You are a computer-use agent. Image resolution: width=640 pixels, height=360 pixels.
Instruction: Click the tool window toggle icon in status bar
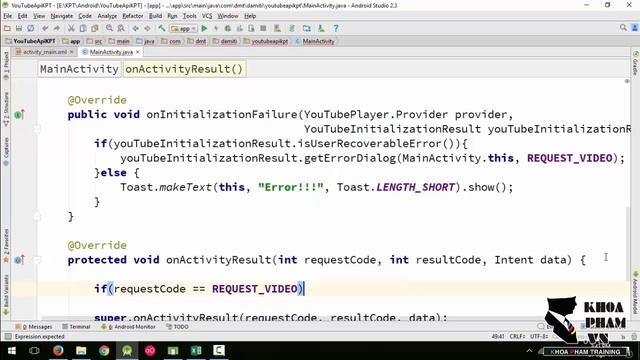7,336
